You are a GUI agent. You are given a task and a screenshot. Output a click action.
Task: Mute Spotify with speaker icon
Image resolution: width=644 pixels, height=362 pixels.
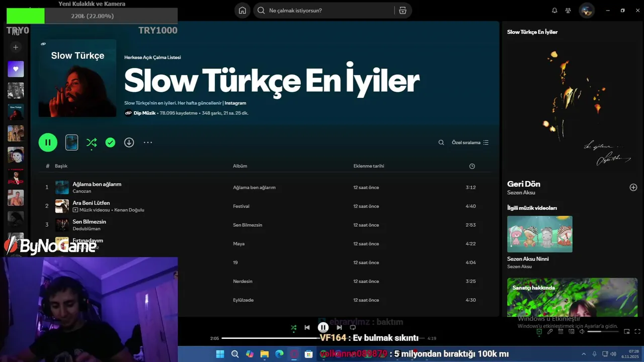(582, 332)
